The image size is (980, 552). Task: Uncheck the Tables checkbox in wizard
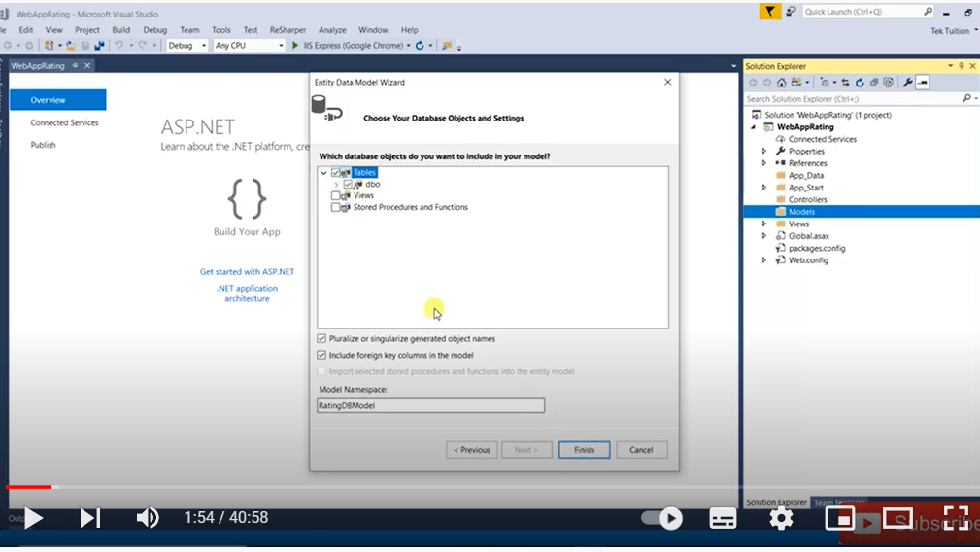336,173
